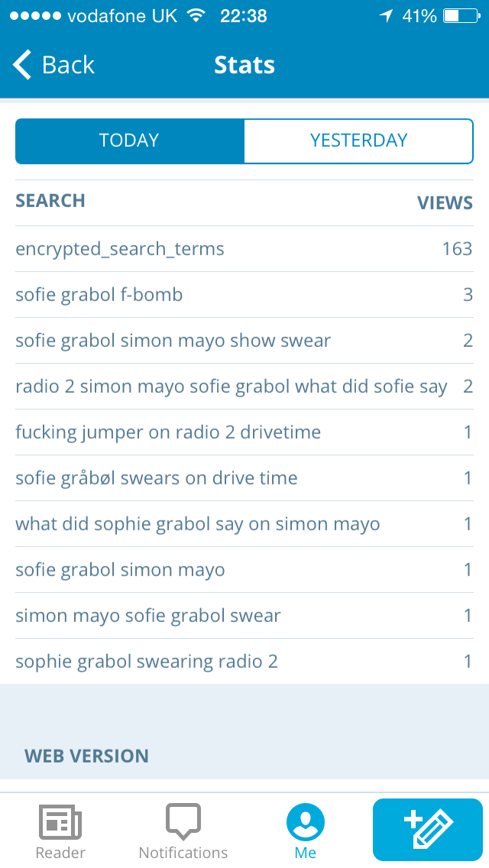Open 'fucking jumper on radio 2 drivetime' term
This screenshot has height=868, width=489.
click(x=168, y=432)
